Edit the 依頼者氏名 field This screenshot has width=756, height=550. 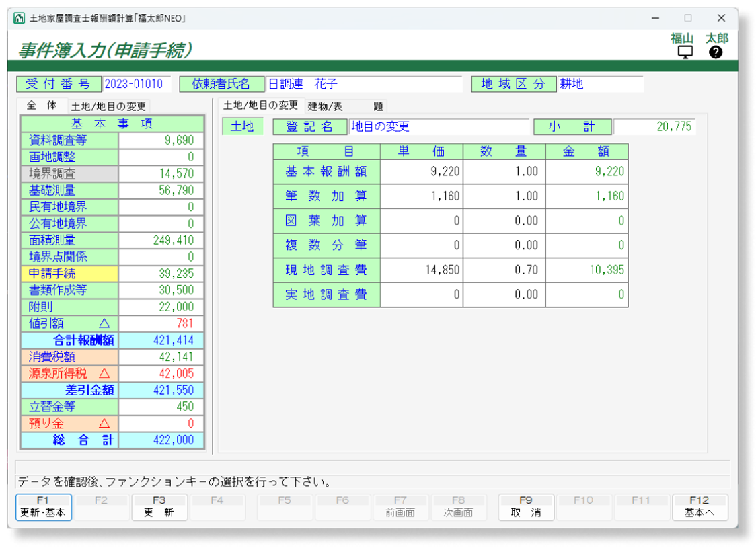click(x=364, y=84)
